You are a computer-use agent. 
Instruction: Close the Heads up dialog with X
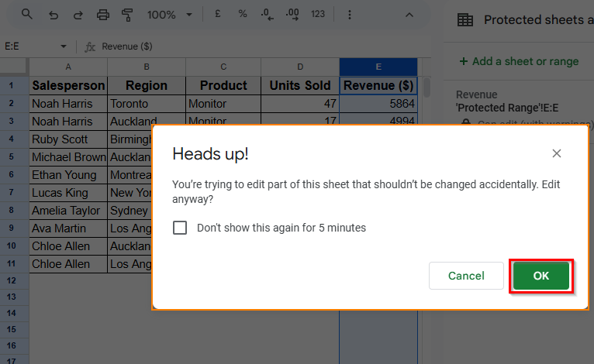coord(557,153)
